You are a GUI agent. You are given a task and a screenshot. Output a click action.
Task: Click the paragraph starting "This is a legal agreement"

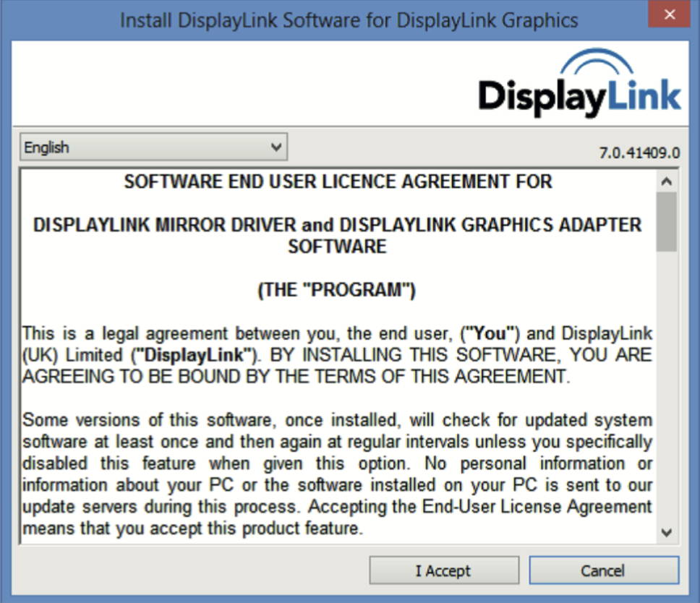click(x=337, y=355)
